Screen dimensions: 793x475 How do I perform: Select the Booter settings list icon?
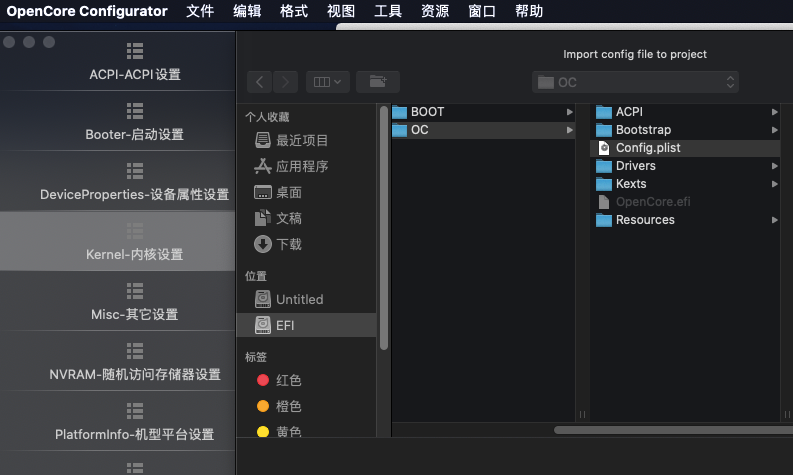(x=134, y=110)
